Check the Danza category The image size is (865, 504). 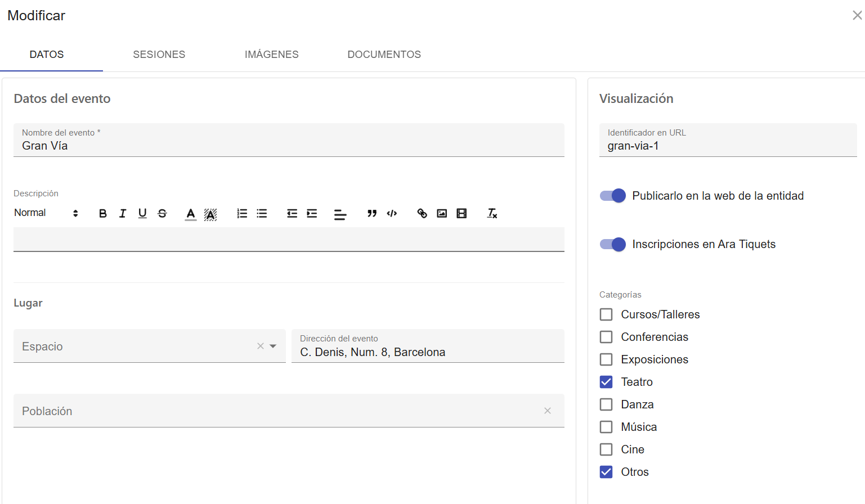(606, 404)
